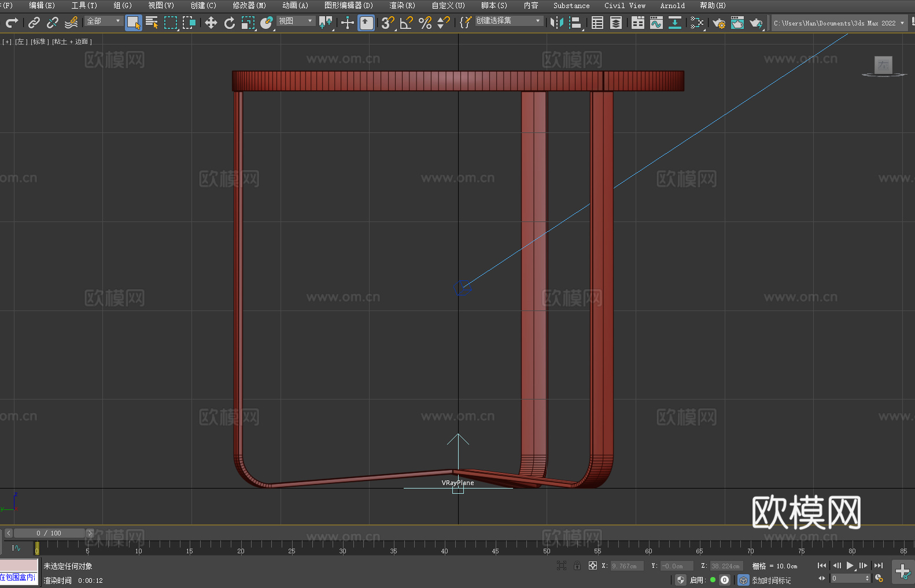Open the 渲染(R) menu
This screenshot has height=588, width=915.
click(402, 5)
